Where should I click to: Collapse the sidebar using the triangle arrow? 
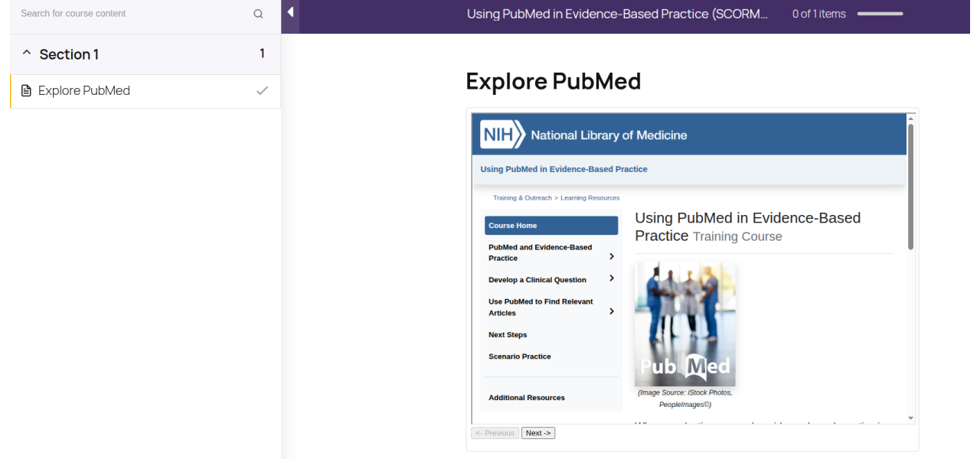[290, 12]
